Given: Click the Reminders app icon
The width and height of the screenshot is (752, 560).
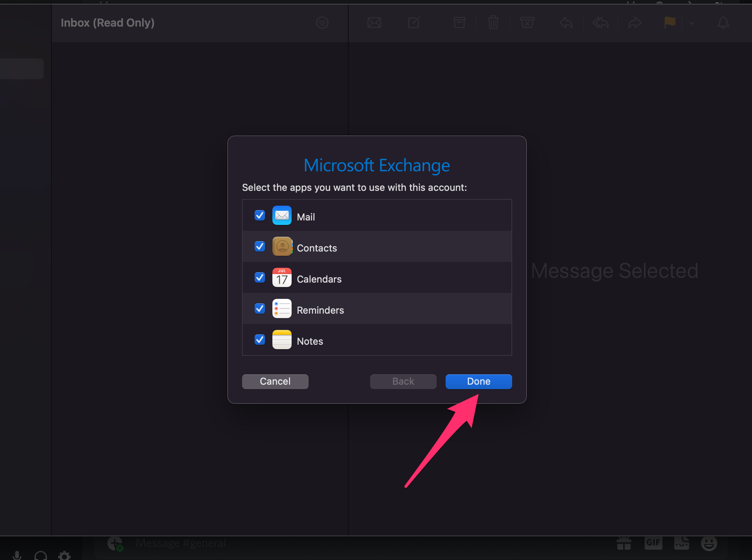Looking at the screenshot, I should [x=282, y=308].
